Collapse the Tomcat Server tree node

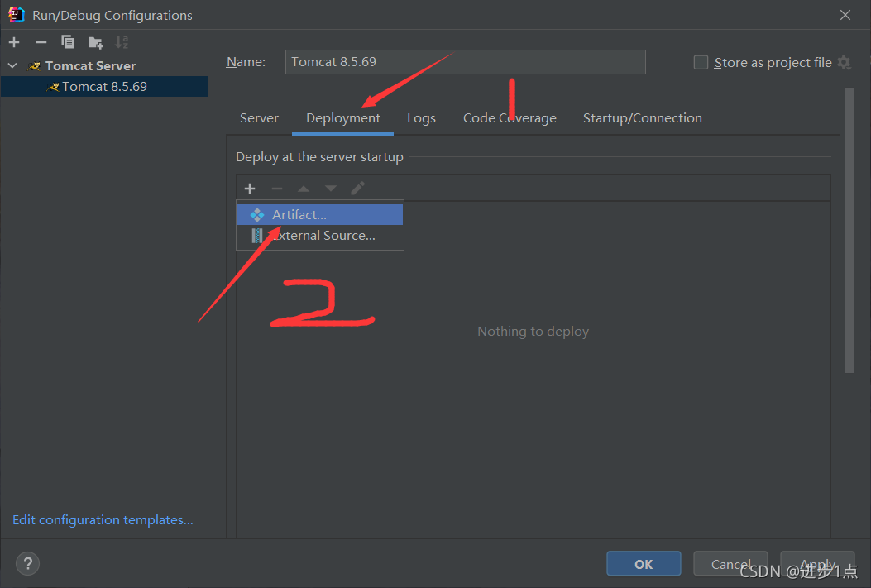tap(12, 65)
